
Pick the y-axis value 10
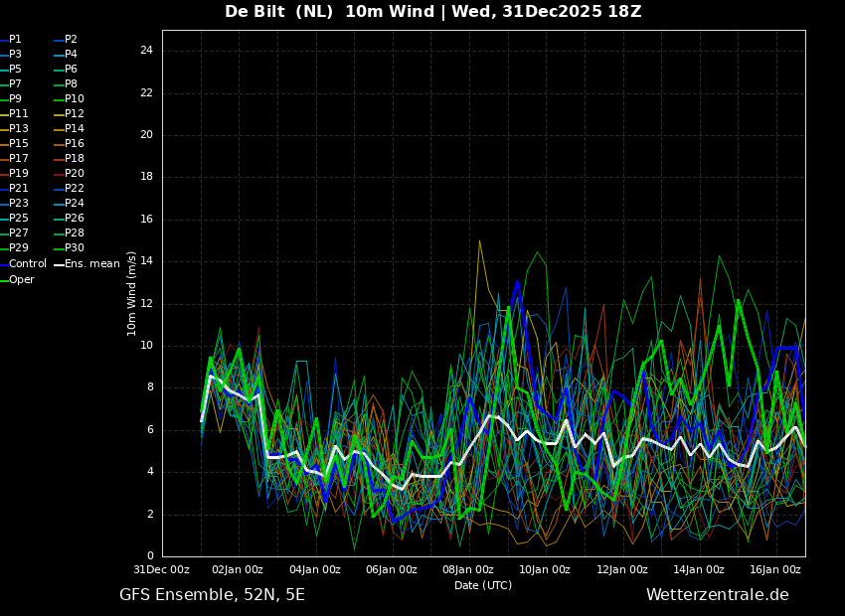coord(146,346)
